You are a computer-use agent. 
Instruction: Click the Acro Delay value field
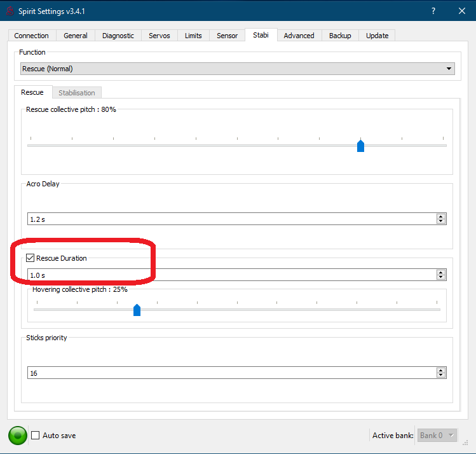(x=232, y=219)
